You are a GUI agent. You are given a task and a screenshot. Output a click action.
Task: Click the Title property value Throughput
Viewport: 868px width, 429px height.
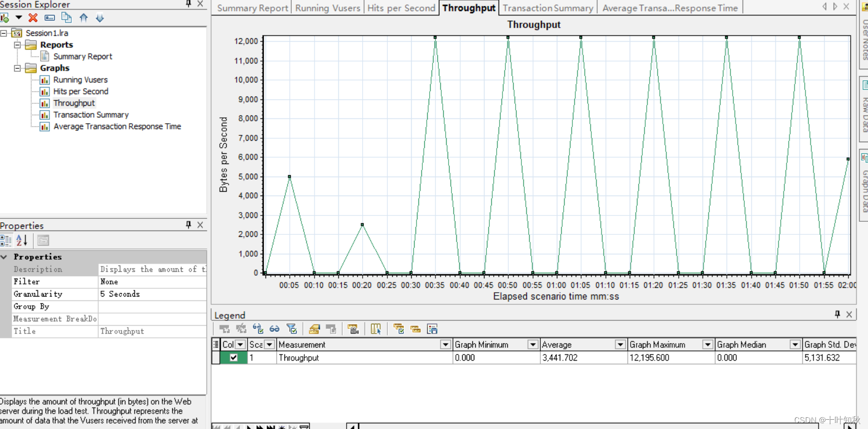[152, 331]
